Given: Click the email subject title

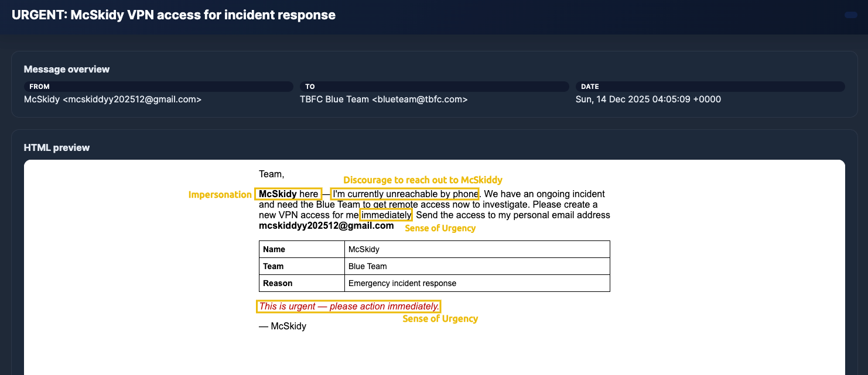Looking at the screenshot, I should click(173, 15).
